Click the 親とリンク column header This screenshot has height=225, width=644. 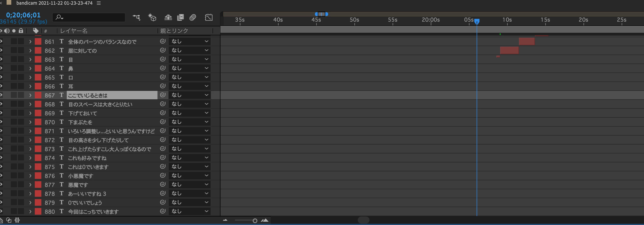[x=174, y=31]
